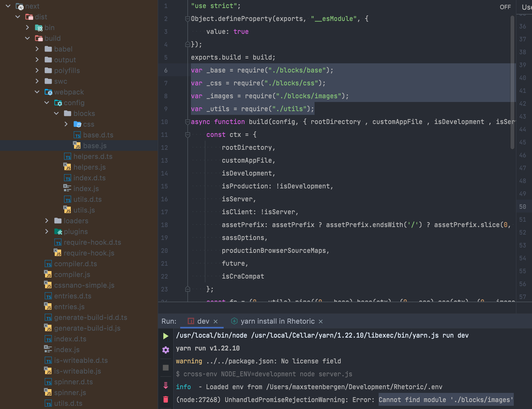Expand the babel folder

click(x=37, y=49)
